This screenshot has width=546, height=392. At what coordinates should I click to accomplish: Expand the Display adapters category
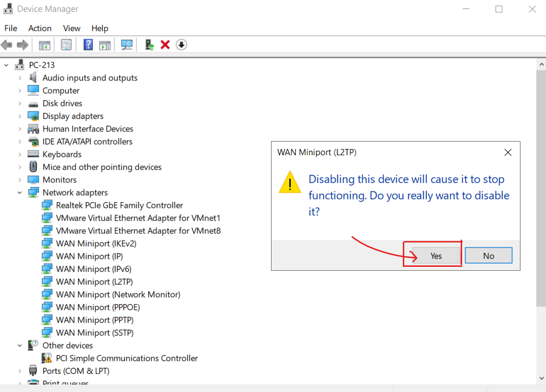[x=20, y=116]
